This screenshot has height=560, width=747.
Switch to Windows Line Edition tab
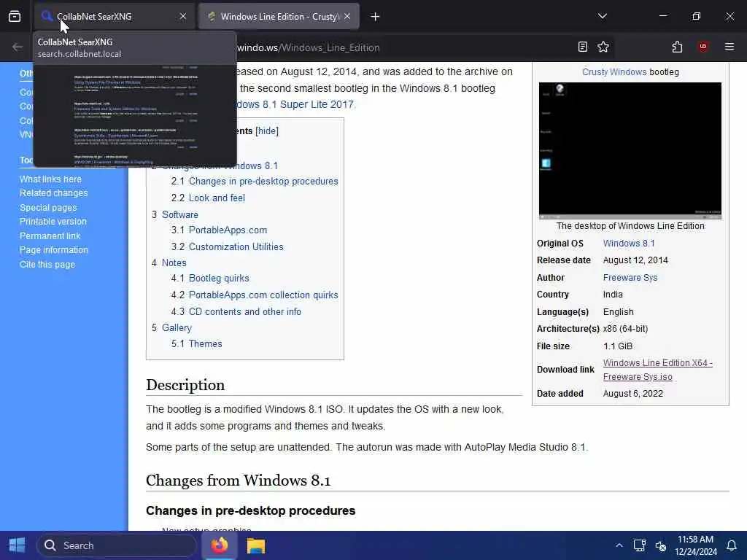coord(279,17)
